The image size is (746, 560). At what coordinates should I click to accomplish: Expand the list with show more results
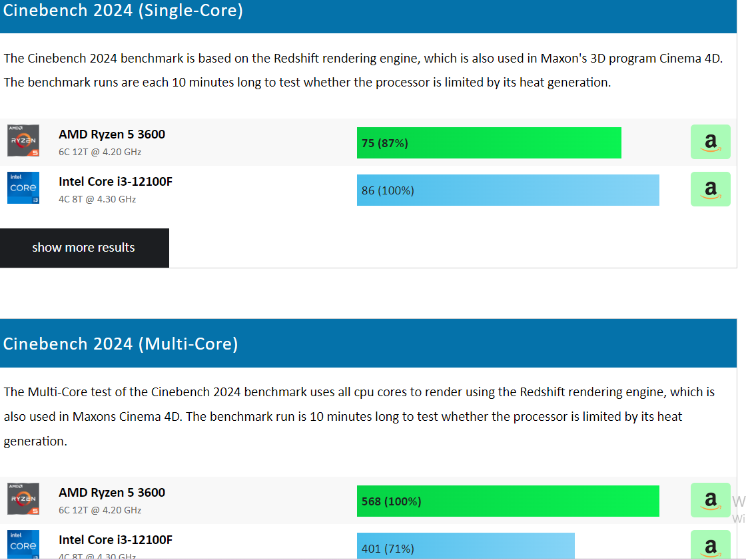pos(84,248)
